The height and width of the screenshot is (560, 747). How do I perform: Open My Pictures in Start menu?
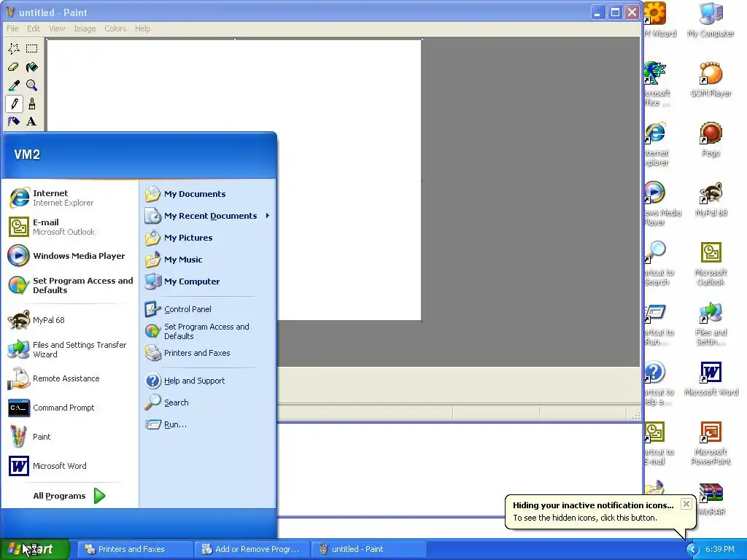pos(208,238)
